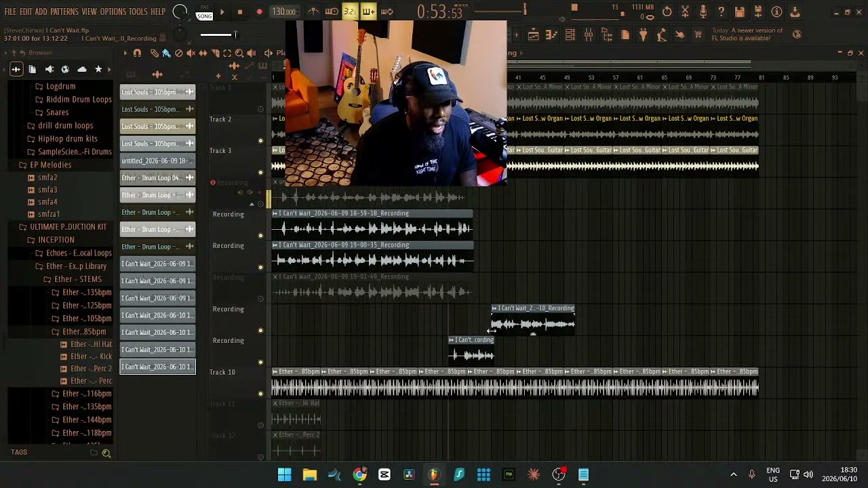The image size is (868, 488).
Task: Save project with floppy disk icon
Action: (740, 12)
